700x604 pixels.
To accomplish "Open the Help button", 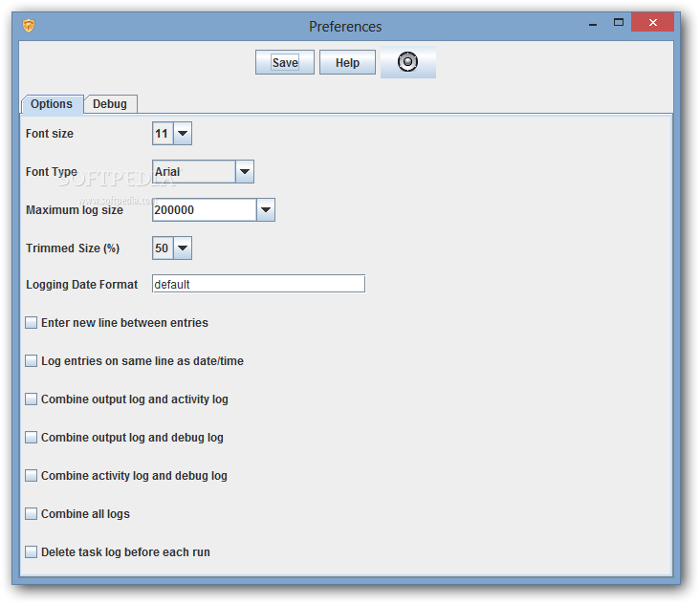I will pyautogui.click(x=347, y=62).
